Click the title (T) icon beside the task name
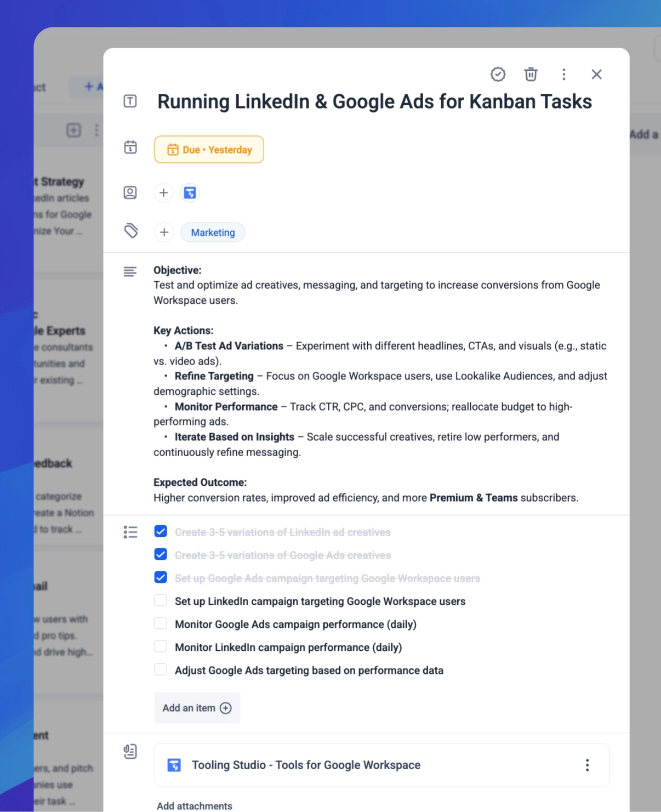Viewport: 661px width, 812px height. (x=130, y=101)
